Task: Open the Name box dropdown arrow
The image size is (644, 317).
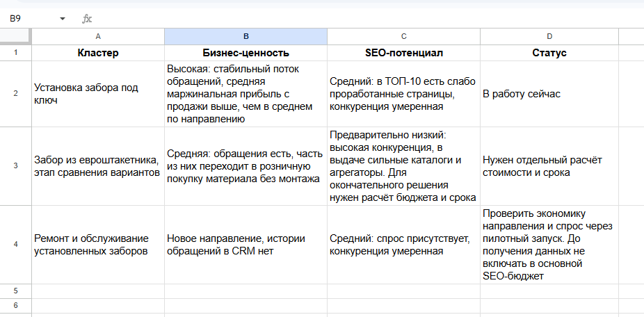Action: pyautogui.click(x=63, y=19)
